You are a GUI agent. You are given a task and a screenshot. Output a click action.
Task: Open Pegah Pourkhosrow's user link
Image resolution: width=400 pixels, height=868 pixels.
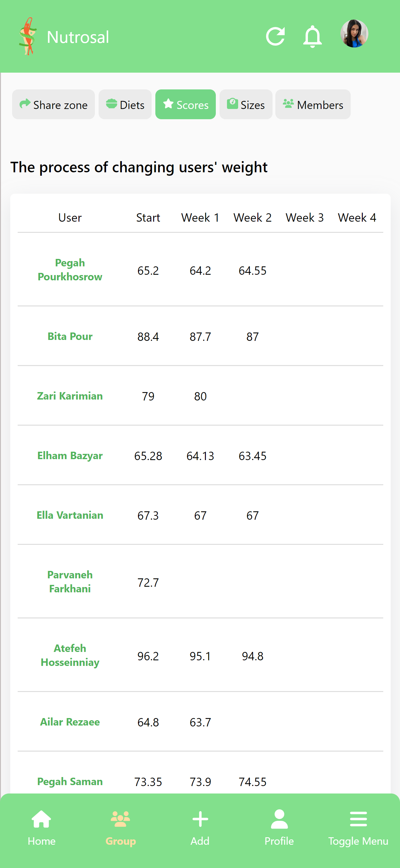70,269
